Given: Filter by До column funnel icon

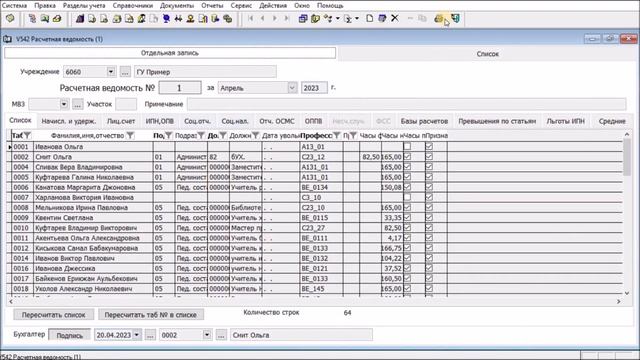Looking at the screenshot, I should [x=223, y=136].
